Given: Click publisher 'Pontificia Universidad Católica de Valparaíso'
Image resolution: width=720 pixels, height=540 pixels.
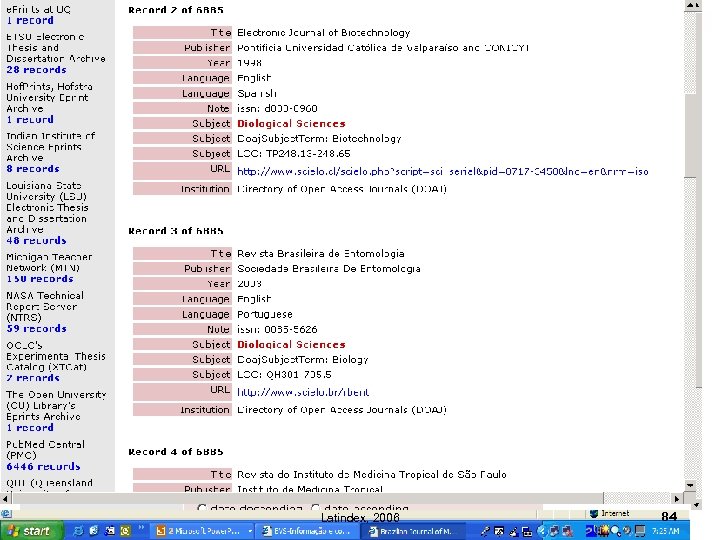Looking at the screenshot, I should pos(349,48).
